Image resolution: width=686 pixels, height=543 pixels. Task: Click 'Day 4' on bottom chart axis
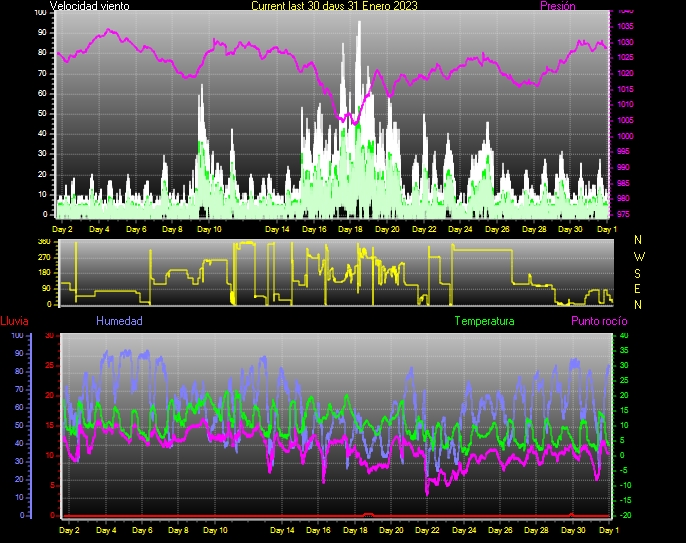[106, 530]
